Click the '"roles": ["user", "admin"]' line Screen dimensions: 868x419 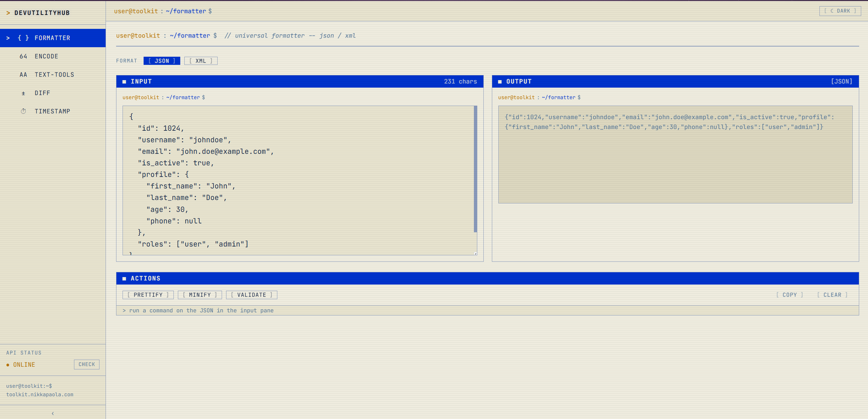click(x=193, y=244)
